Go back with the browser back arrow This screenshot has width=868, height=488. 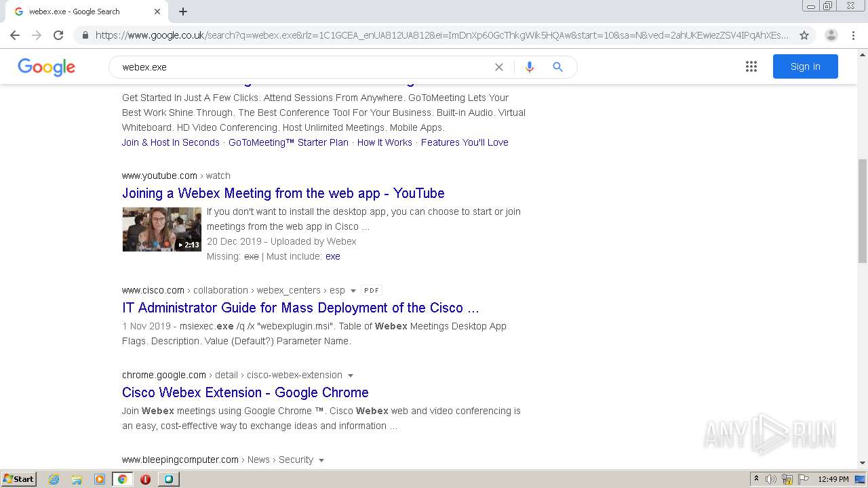[15, 35]
